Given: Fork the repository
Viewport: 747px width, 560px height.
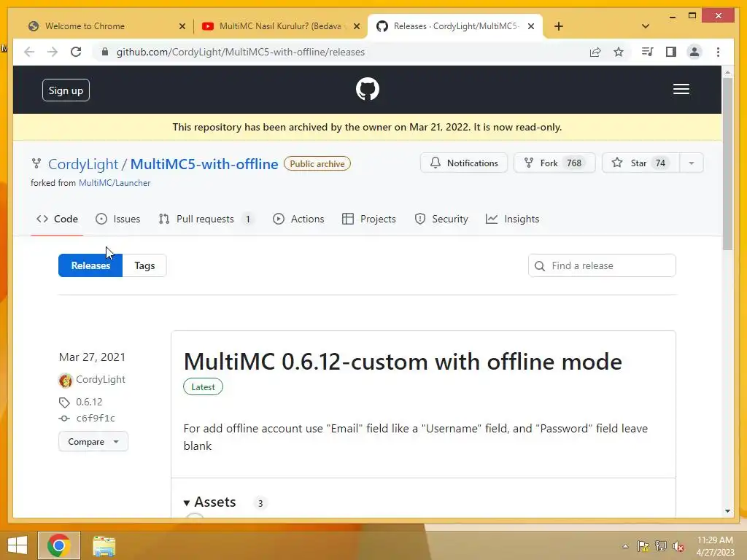Looking at the screenshot, I should click(x=554, y=163).
